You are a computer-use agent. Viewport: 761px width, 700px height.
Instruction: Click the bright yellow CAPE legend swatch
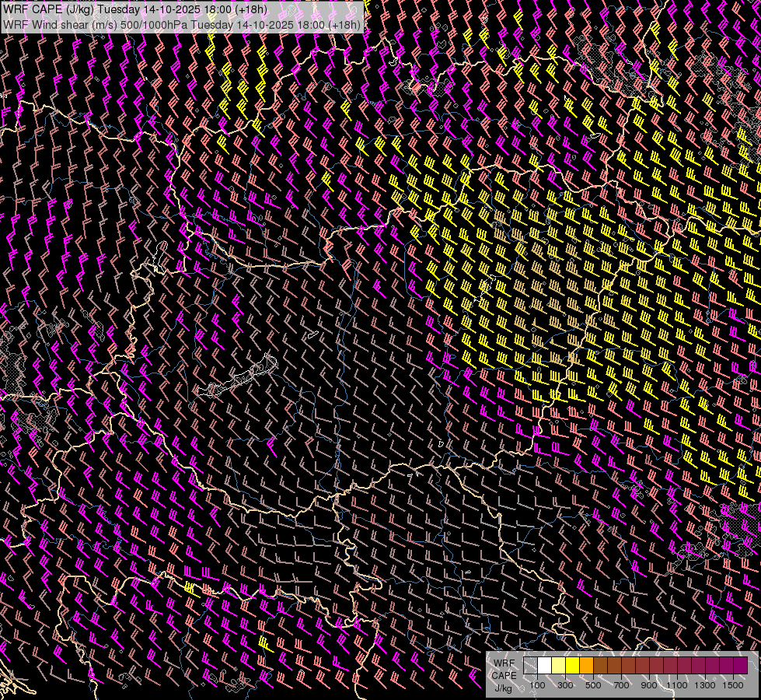(x=573, y=666)
